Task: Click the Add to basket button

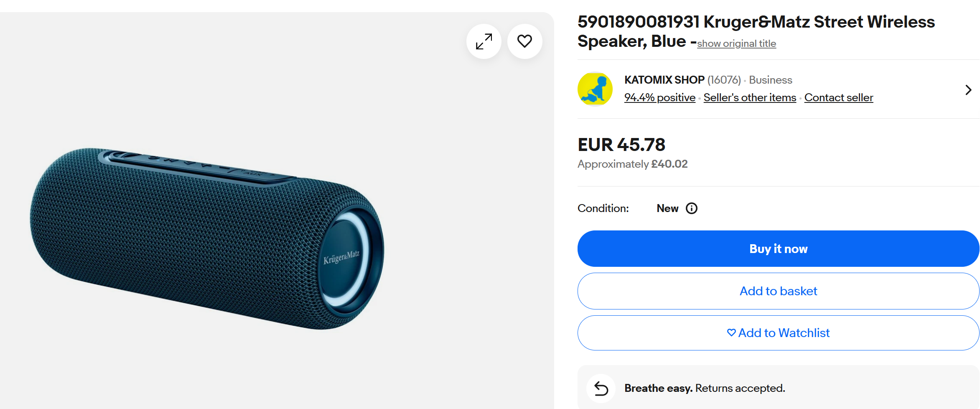Action: coord(778,291)
